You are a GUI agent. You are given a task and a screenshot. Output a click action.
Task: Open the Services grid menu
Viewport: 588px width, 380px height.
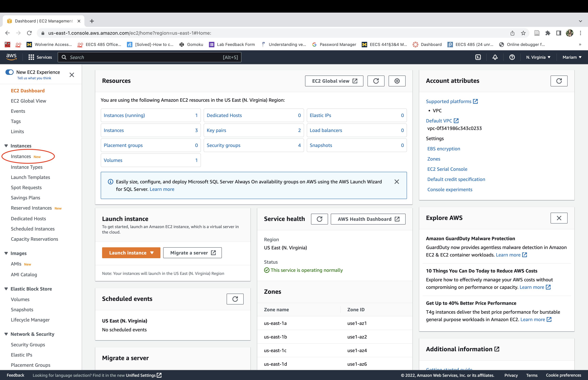pyautogui.click(x=40, y=57)
